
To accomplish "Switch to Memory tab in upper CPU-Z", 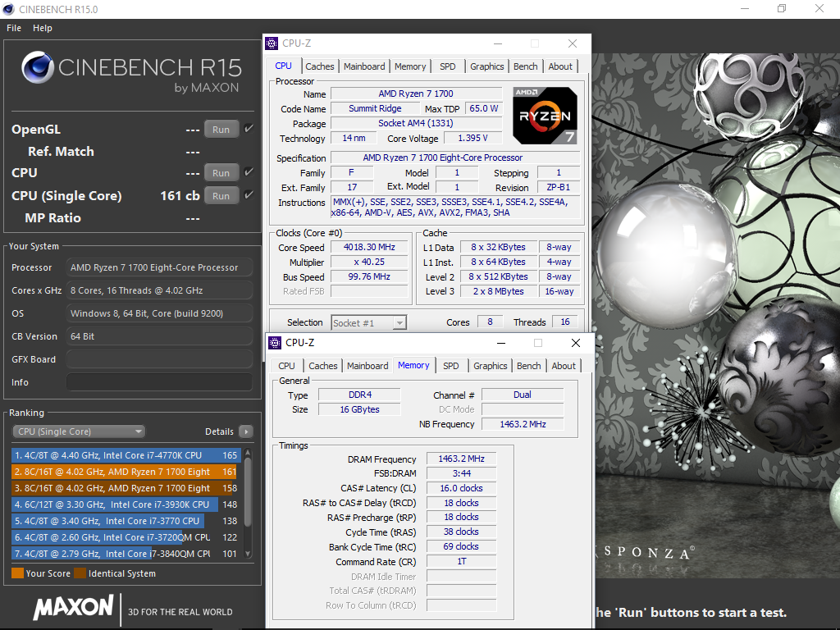I will coord(410,66).
